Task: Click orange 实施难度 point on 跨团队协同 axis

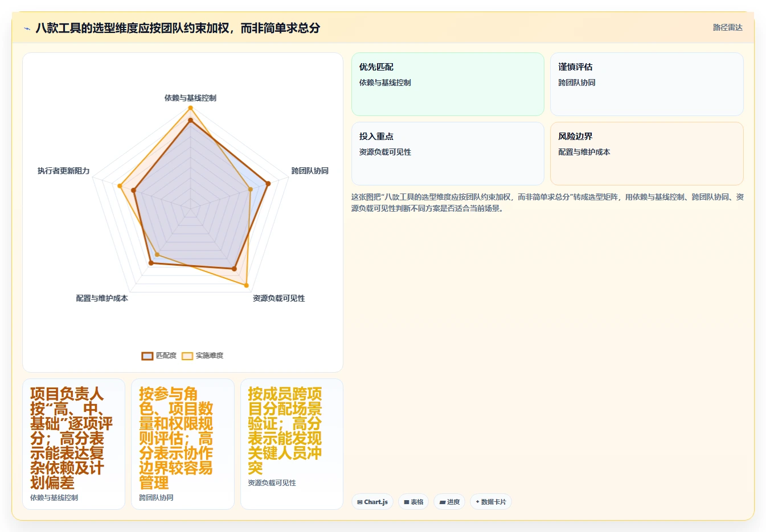Action: click(250, 189)
